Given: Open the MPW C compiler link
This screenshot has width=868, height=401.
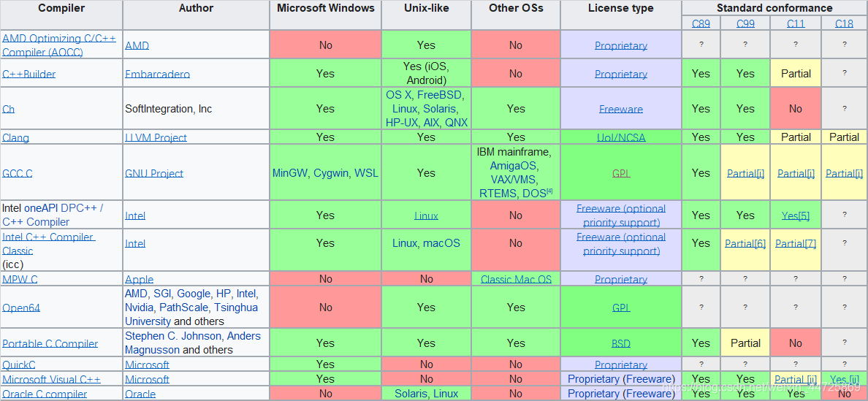Looking at the screenshot, I should point(20,279).
